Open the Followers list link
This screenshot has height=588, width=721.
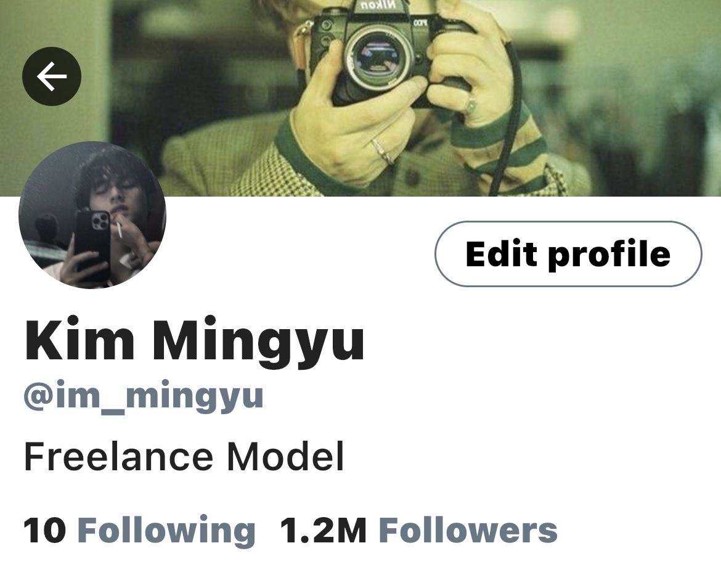[x=468, y=530]
